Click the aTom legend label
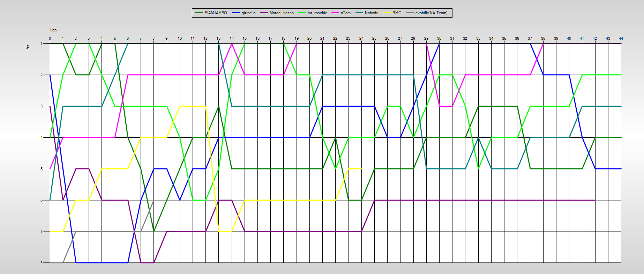 tap(345, 13)
